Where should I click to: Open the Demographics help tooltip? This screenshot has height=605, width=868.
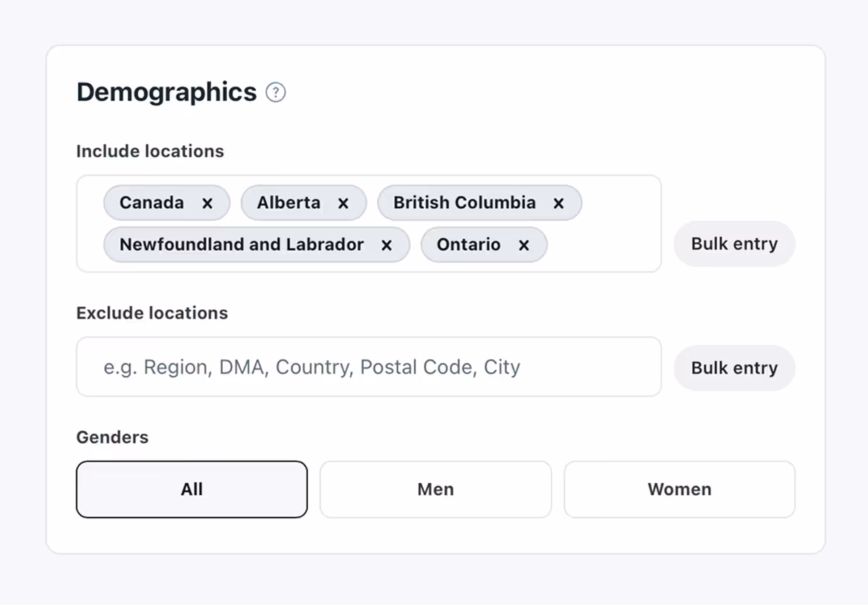276,93
